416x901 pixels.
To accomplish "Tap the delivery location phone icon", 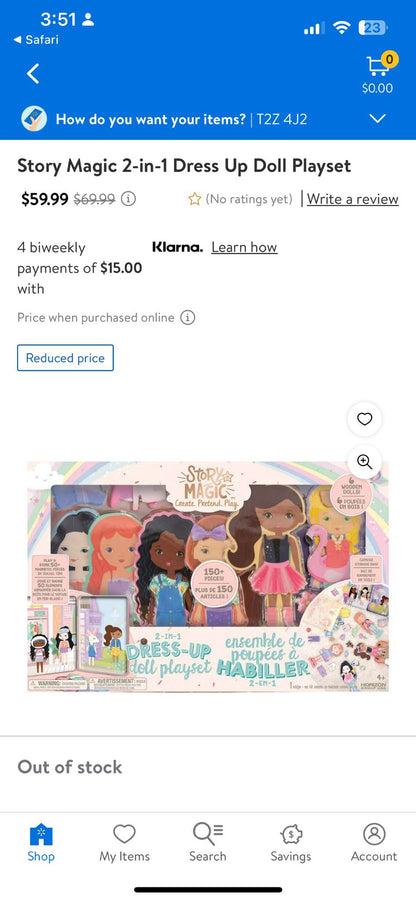I will 34,119.
